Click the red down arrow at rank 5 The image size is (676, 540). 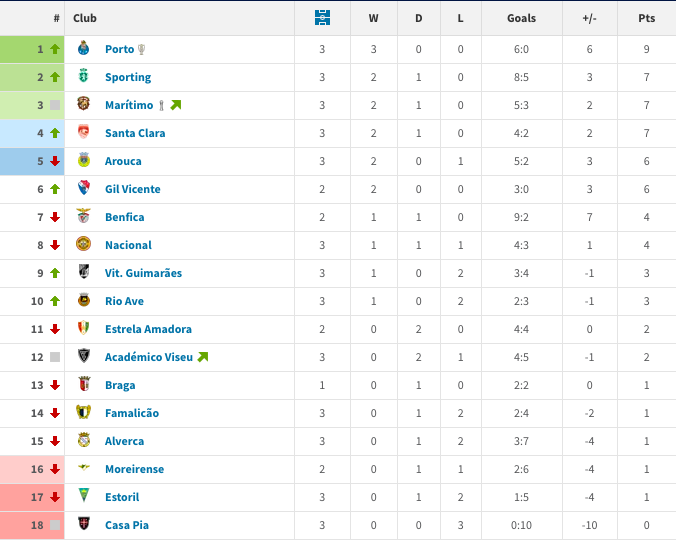[x=55, y=161]
